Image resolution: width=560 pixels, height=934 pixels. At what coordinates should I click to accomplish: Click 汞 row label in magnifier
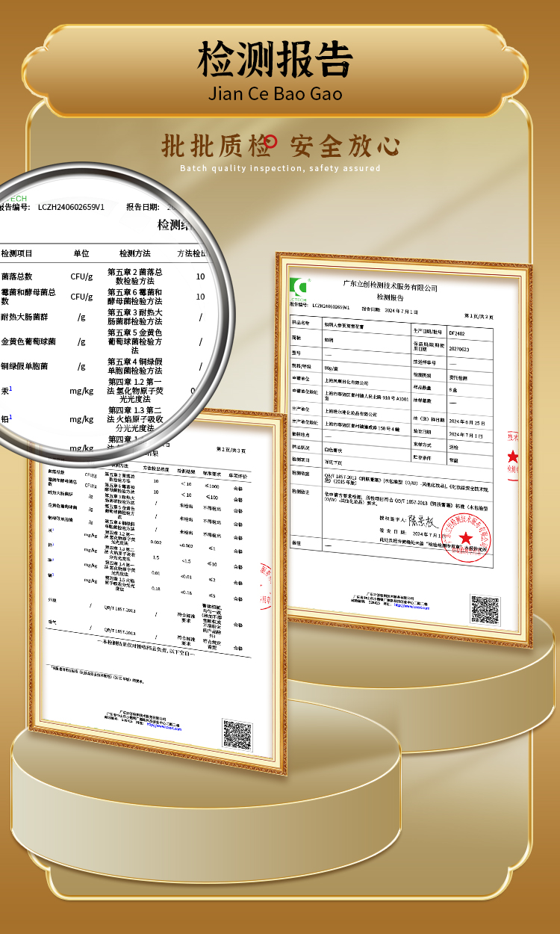(6, 390)
